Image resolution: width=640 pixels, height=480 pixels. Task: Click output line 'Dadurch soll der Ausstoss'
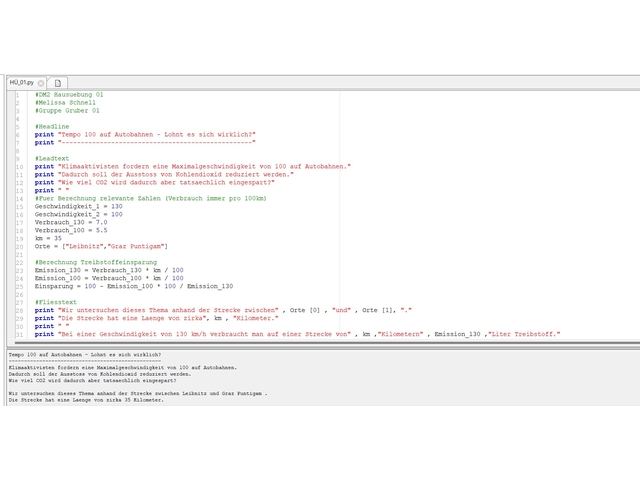(x=100, y=374)
